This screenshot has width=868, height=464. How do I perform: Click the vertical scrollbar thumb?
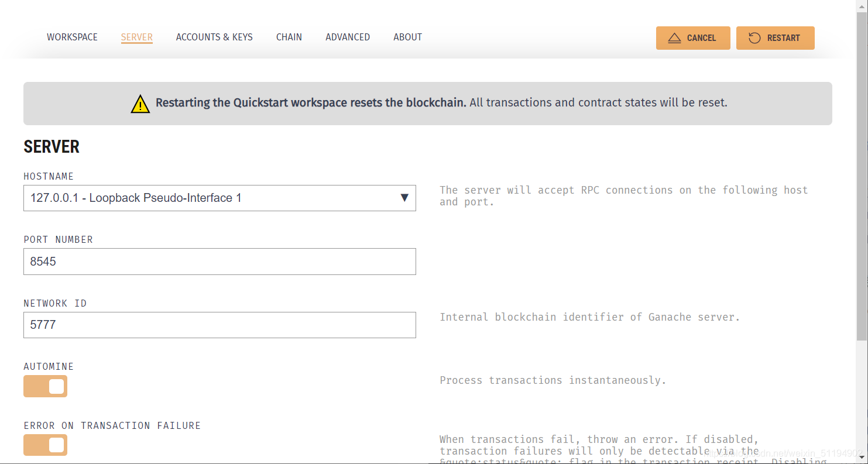tap(862, 176)
